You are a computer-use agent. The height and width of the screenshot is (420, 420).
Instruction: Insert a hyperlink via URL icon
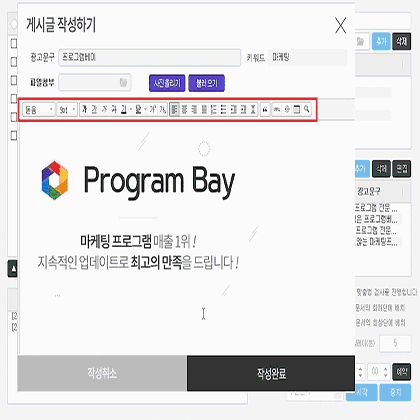[x=277, y=109]
